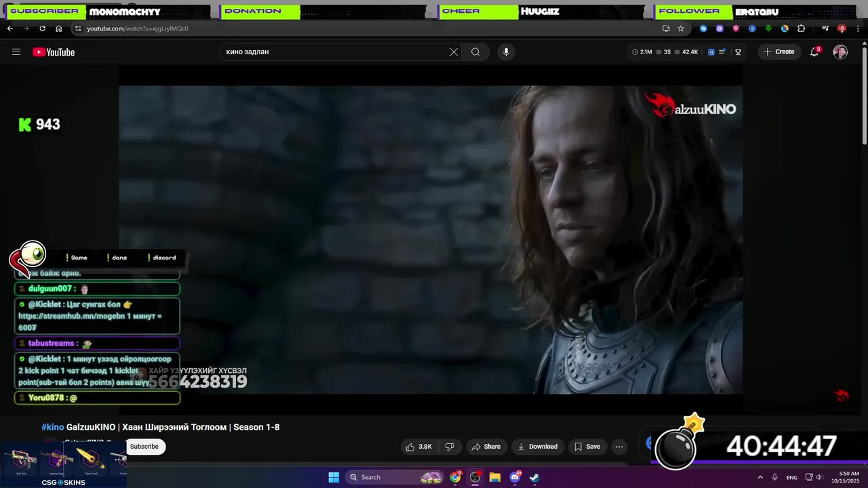Screen dimensions: 868x488
Task: Open Chrome from the taskbar
Action: tap(456, 477)
